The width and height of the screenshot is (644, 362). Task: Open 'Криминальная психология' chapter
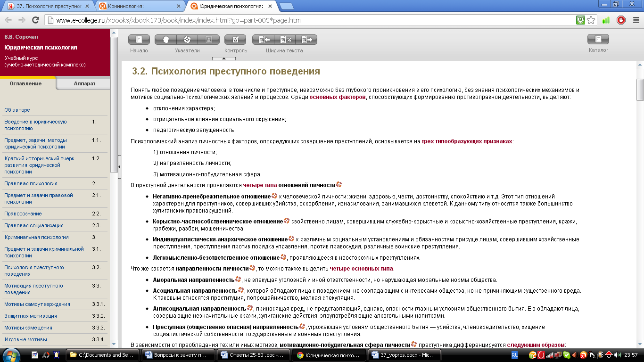point(36,237)
